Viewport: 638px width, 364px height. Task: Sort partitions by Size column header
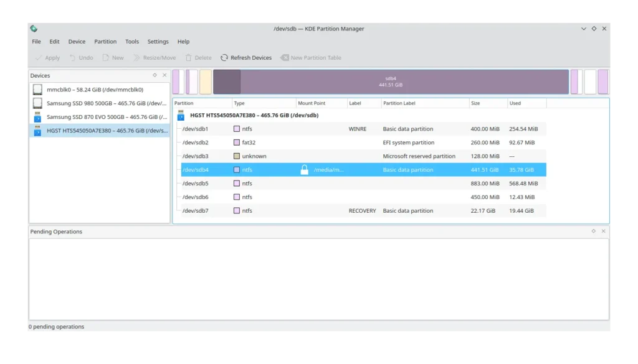tap(487, 103)
